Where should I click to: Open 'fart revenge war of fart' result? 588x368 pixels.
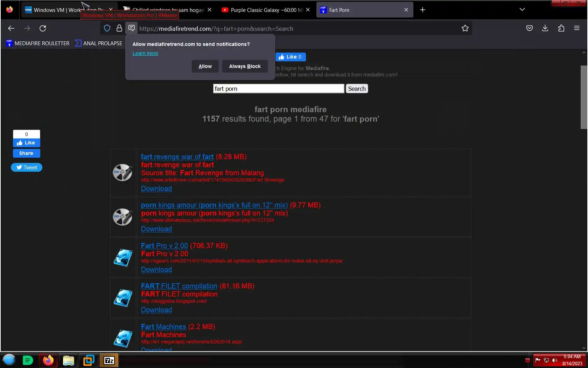click(177, 157)
